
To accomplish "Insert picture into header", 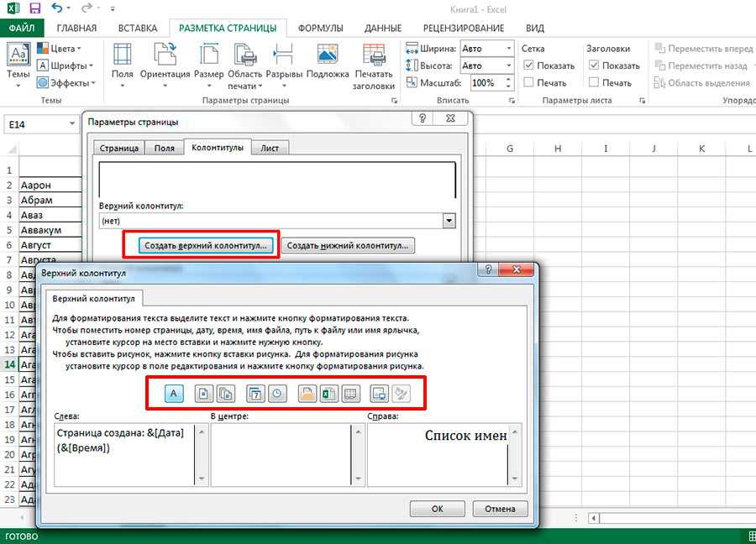I will 381,393.
